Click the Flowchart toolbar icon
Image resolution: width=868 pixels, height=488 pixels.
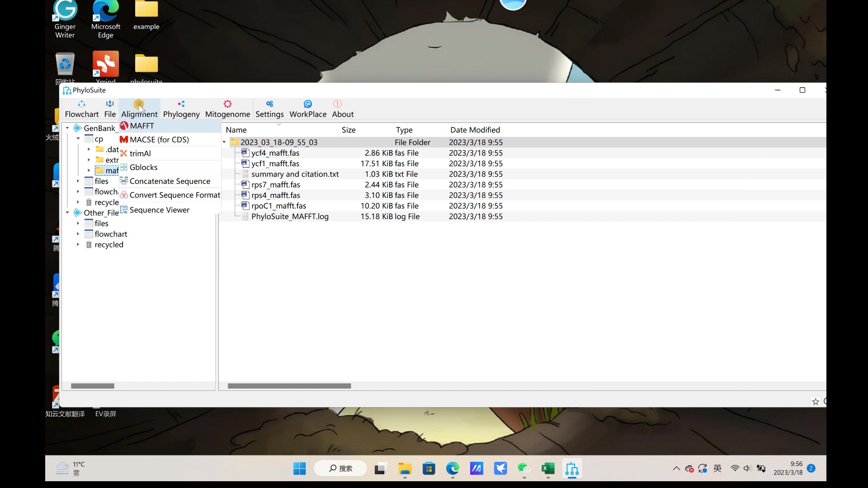tap(81, 104)
